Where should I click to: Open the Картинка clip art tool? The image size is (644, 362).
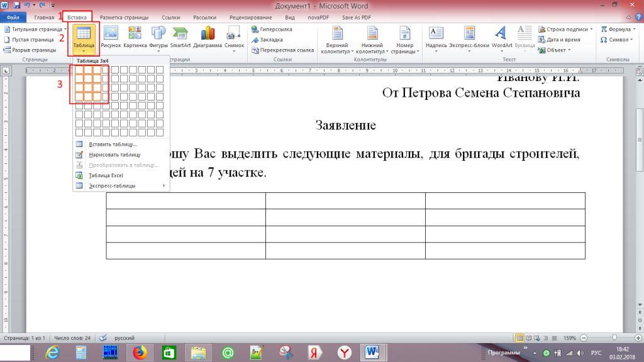[135, 37]
